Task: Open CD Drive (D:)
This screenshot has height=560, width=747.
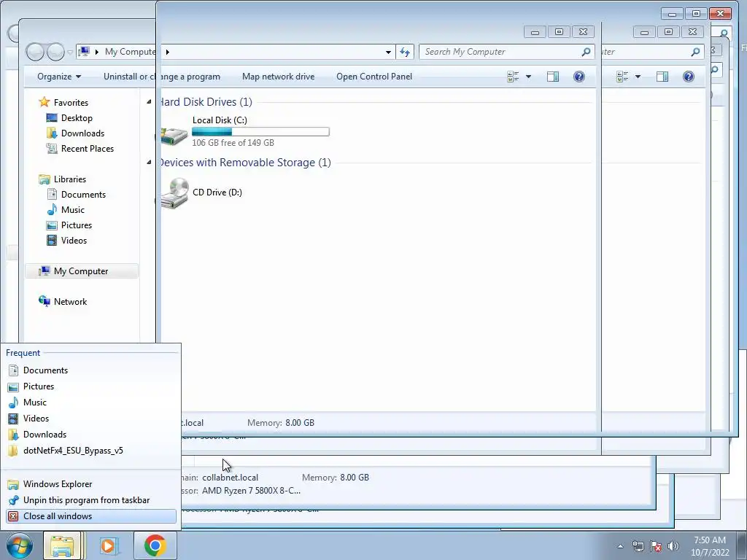Action: (201, 192)
